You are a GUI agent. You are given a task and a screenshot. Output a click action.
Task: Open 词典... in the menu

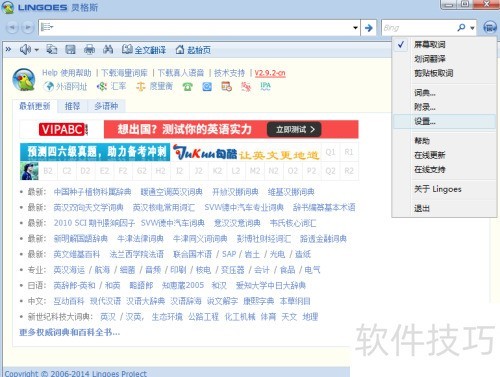[444, 93]
